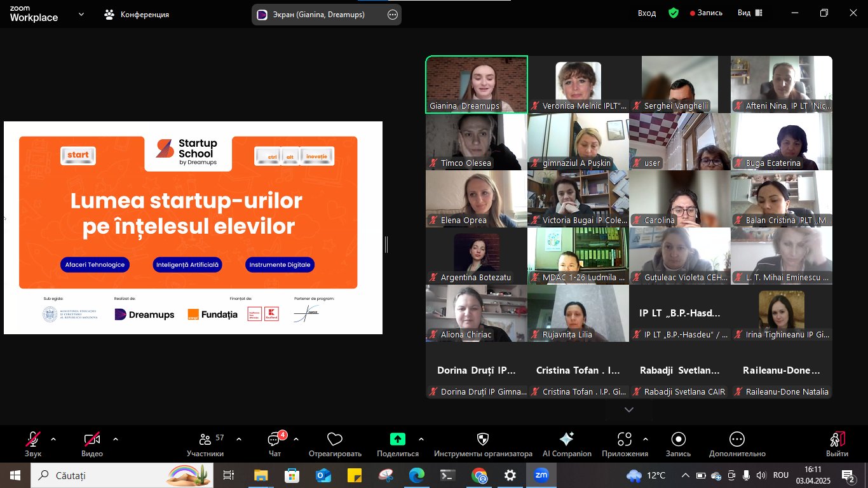Click Запись recording indicator at top
The image size is (868, 488).
[707, 13]
